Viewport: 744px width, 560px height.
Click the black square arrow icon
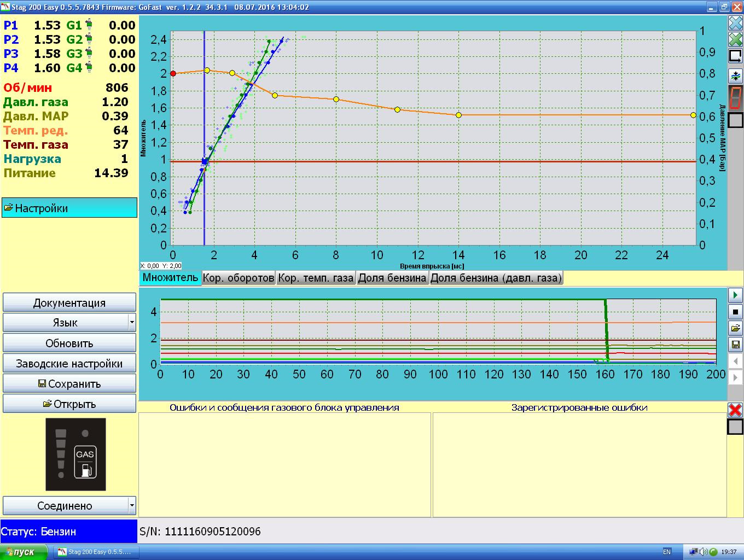(735, 56)
